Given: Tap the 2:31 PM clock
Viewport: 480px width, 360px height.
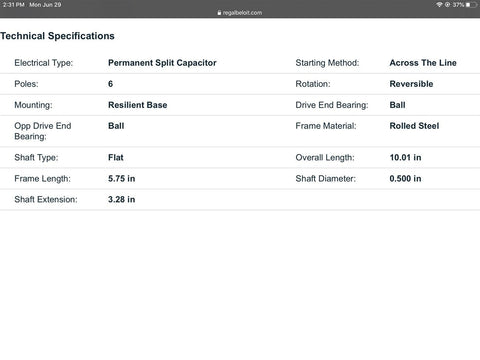Looking at the screenshot, I should click(x=13, y=5).
